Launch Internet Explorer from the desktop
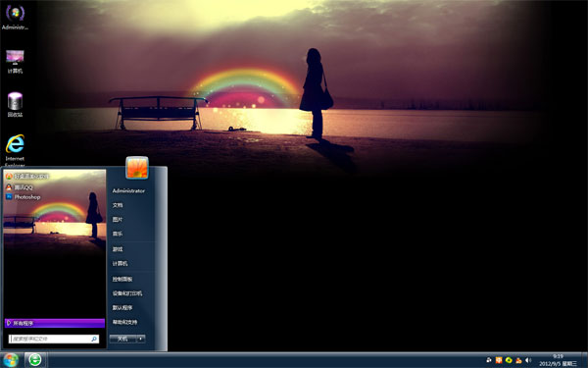 point(15,150)
